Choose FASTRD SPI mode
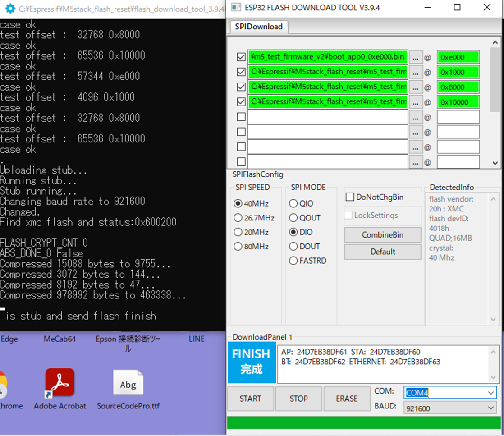The height and width of the screenshot is (436, 504). pyautogui.click(x=293, y=261)
